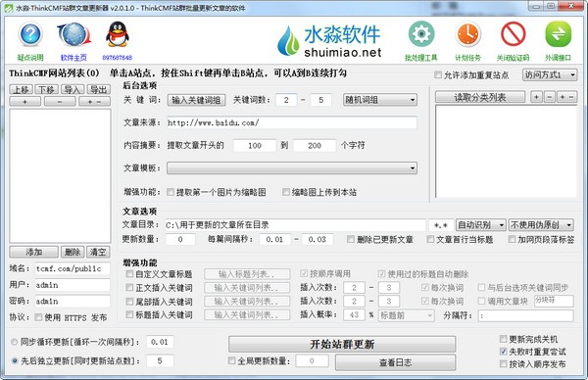Click the 水淼软件 shuimiao.net logo
The image size is (588, 380).
coord(329,41)
